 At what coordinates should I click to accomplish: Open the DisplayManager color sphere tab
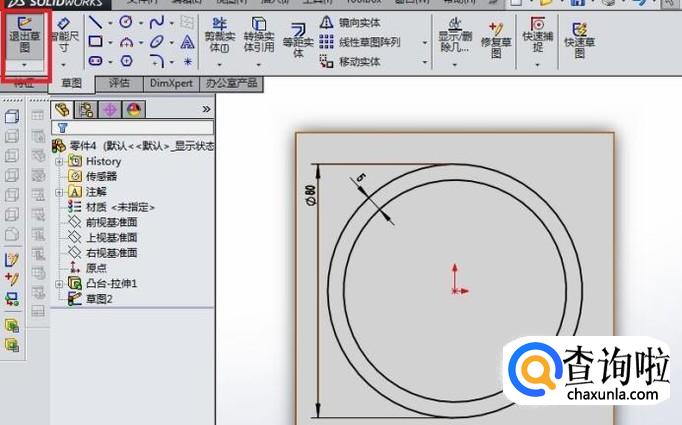pyautogui.click(x=132, y=110)
